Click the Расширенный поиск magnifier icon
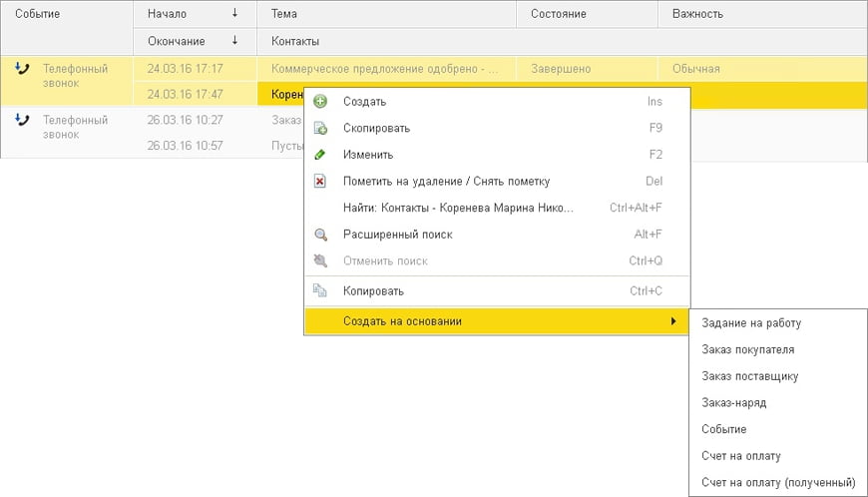The image size is (868, 497). [320, 235]
